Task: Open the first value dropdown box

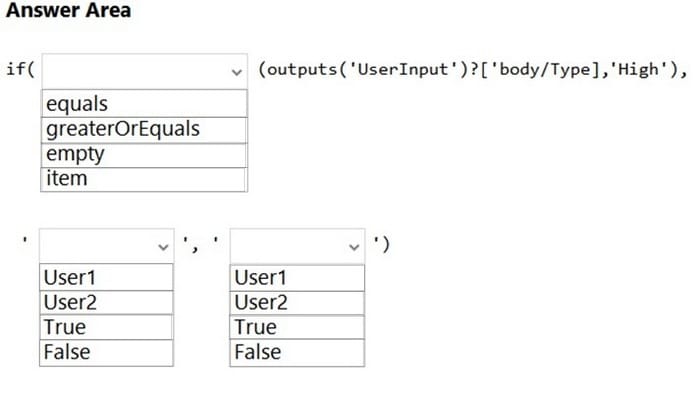Action: pyautogui.click(x=106, y=246)
